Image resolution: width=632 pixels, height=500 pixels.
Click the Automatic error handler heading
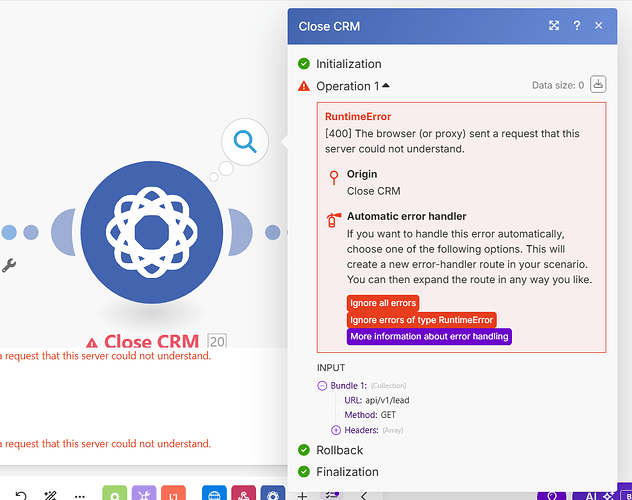(x=406, y=216)
